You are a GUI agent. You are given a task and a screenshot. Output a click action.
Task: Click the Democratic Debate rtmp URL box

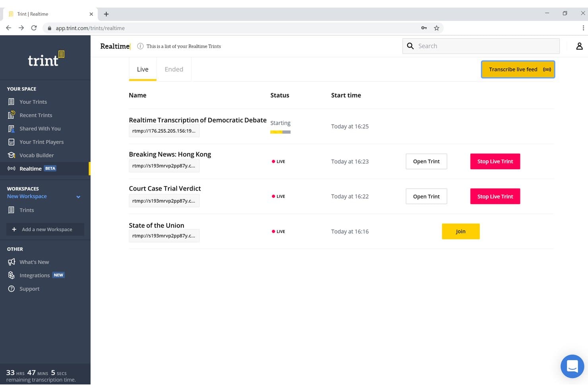coord(164,131)
